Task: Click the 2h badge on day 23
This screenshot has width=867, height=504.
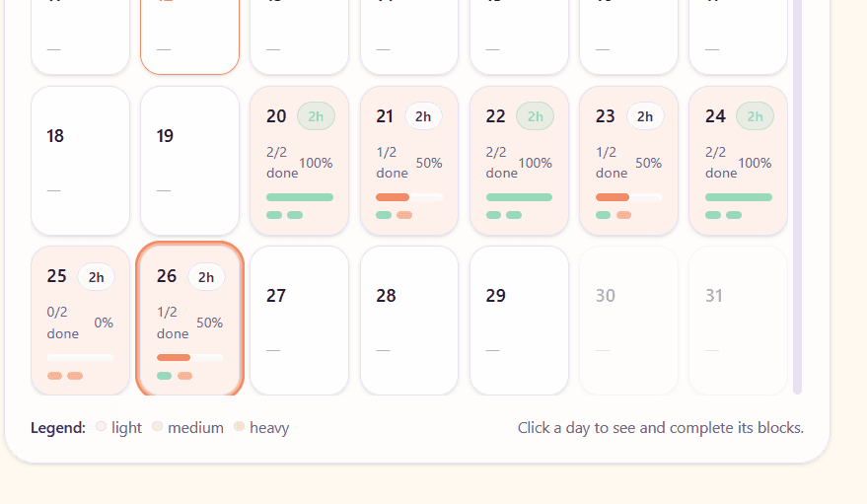Action: (645, 116)
